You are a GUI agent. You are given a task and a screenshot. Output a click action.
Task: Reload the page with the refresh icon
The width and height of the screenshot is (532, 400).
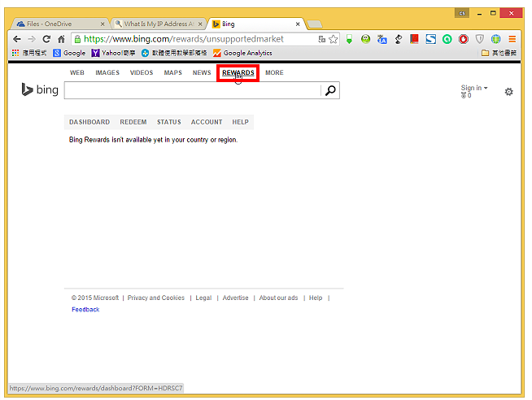click(46, 39)
